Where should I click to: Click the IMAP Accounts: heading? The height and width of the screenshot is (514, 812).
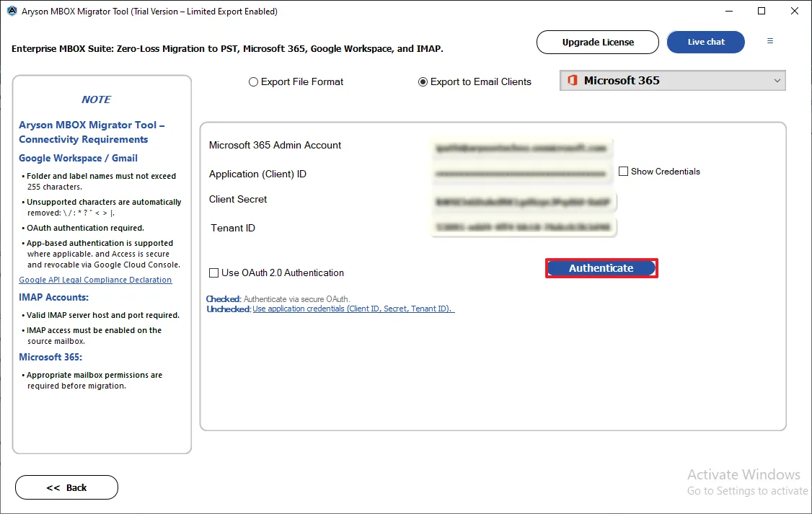click(x=54, y=297)
